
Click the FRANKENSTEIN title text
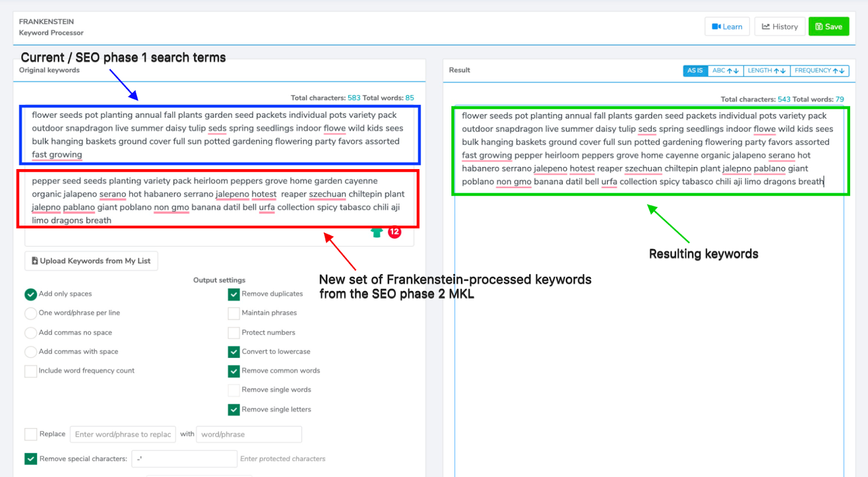[47, 22]
